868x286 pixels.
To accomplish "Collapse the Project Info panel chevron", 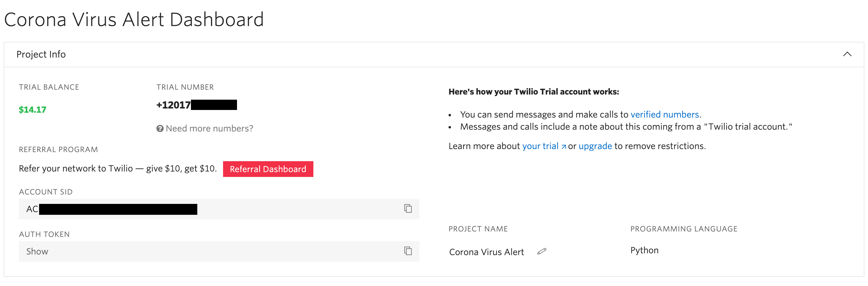I will [847, 54].
